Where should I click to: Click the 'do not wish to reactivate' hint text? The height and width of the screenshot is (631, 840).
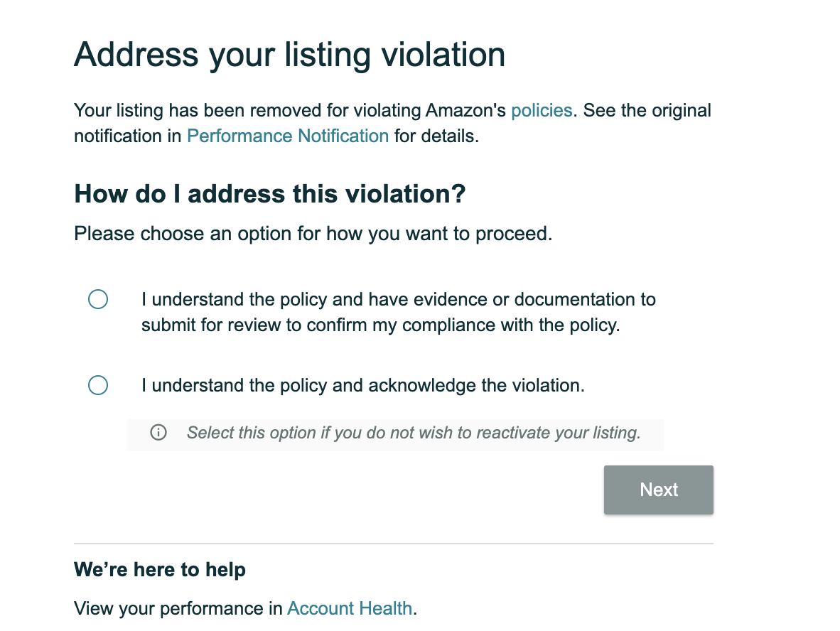tap(414, 432)
